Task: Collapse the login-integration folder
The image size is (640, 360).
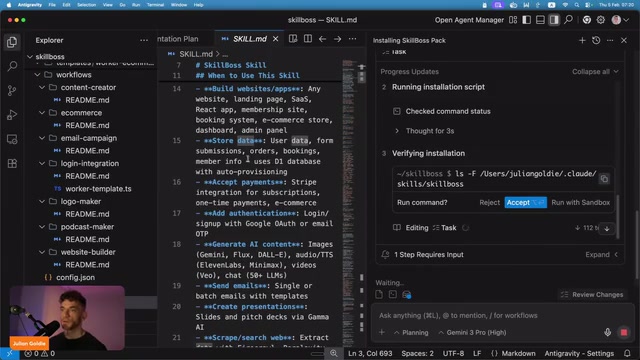Action: [x=42, y=163]
